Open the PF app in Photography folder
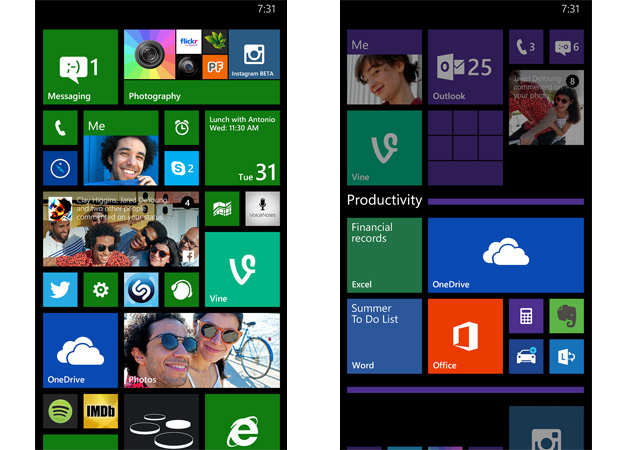Viewport: 630px width, 450px height. (x=215, y=67)
